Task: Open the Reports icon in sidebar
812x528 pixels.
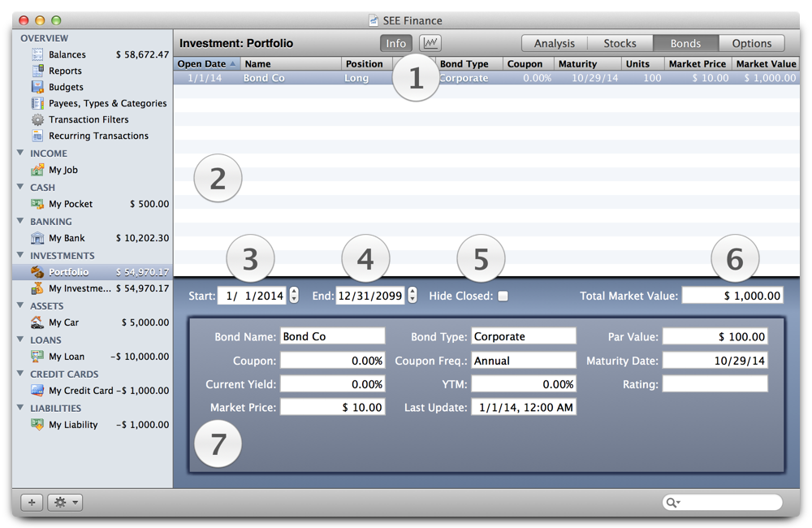Action: pos(37,71)
